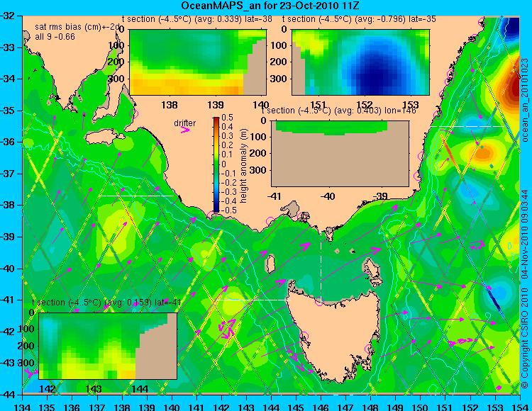This screenshot has width=532, height=411.
Task: Click the "height anomaly (m)" colorbar label
Action: coord(243,166)
